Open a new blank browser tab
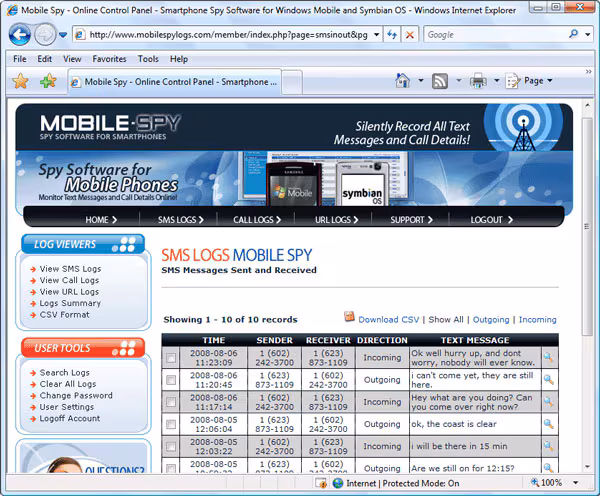Screen dimensions: 600x496 [292, 82]
